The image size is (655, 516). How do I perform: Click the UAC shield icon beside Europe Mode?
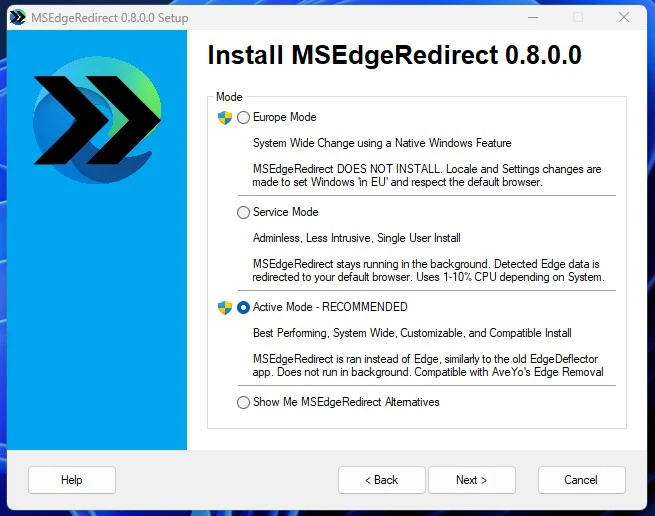tap(225, 118)
